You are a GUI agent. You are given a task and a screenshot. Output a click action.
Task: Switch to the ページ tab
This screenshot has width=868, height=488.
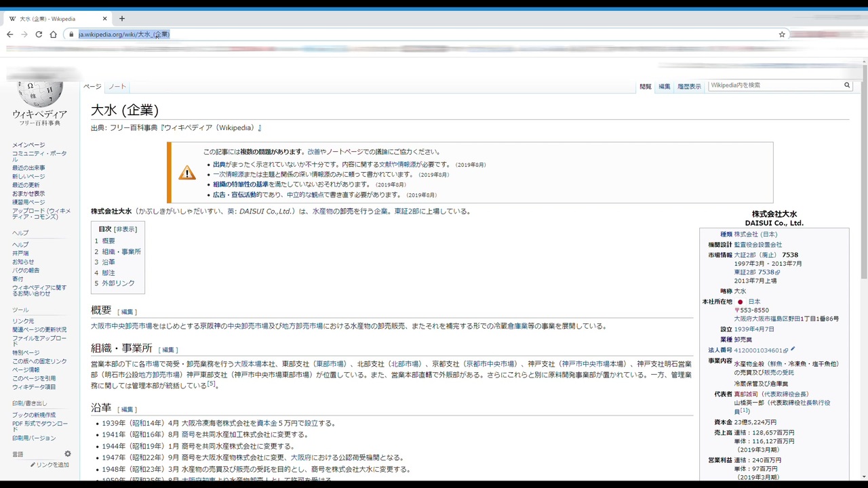click(x=92, y=87)
